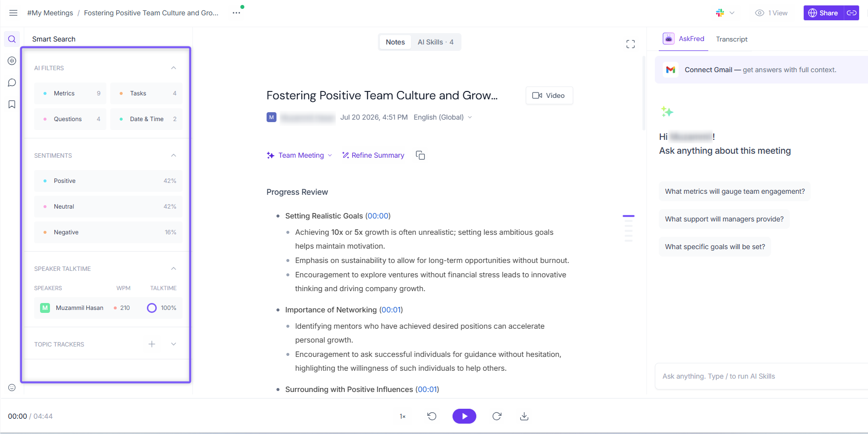Select the Smart Search magnifier icon
The height and width of the screenshot is (434, 868).
12,39
